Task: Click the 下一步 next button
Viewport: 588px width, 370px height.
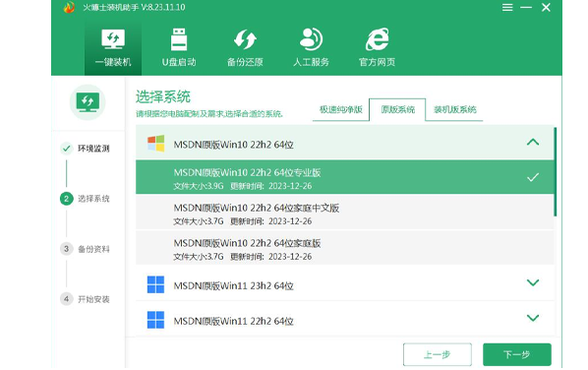Action: click(517, 354)
